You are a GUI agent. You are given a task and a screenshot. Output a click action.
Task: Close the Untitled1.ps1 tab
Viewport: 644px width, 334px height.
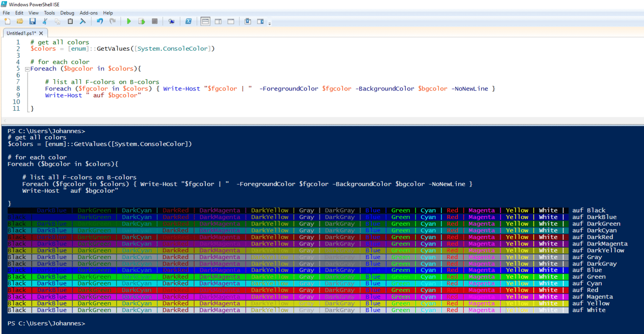click(41, 33)
